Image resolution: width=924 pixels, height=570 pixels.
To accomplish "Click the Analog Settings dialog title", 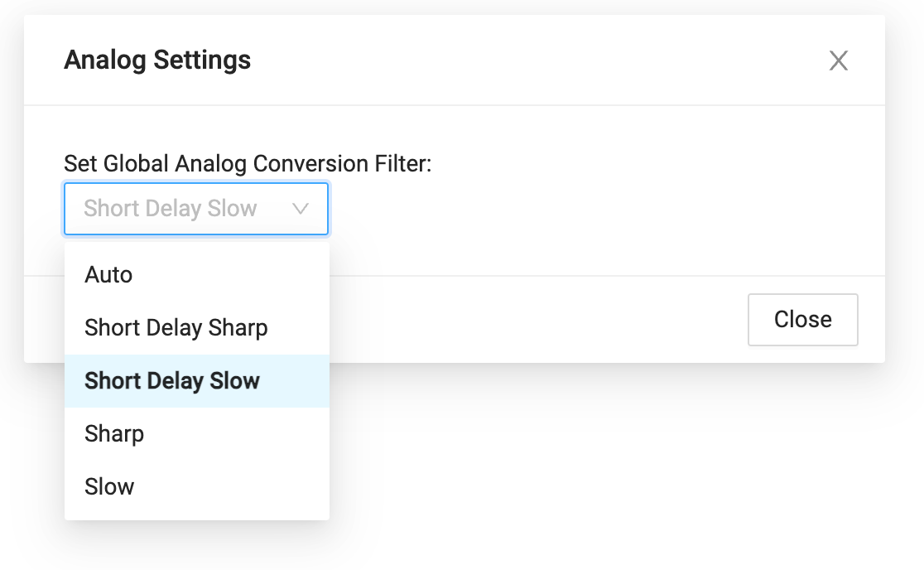I will click(x=157, y=60).
